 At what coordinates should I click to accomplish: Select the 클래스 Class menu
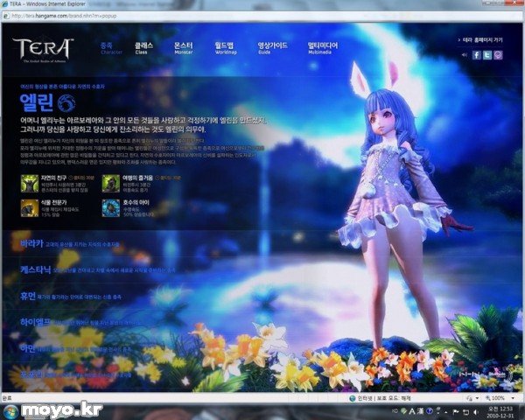[143, 48]
